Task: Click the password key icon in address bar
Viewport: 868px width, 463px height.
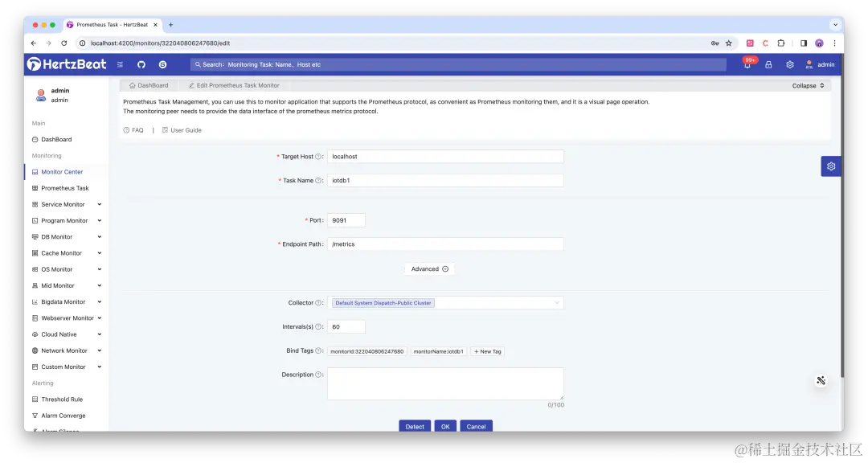Action: pyautogui.click(x=714, y=43)
